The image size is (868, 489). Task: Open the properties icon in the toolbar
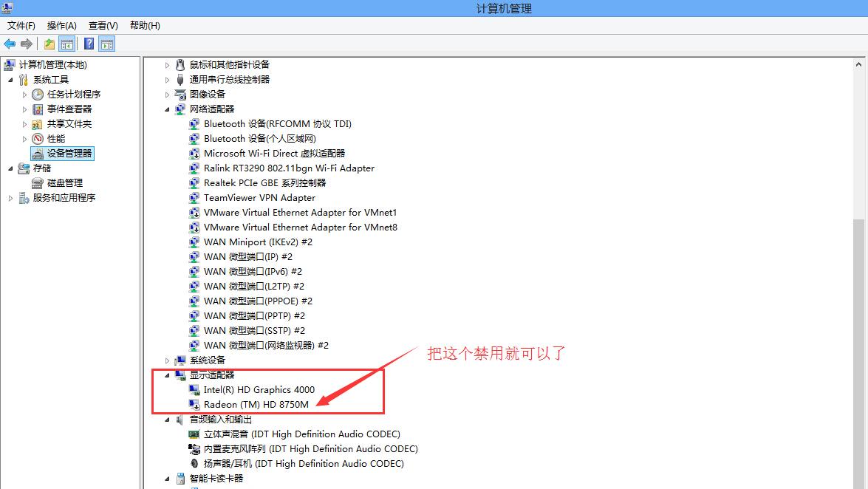[x=48, y=44]
